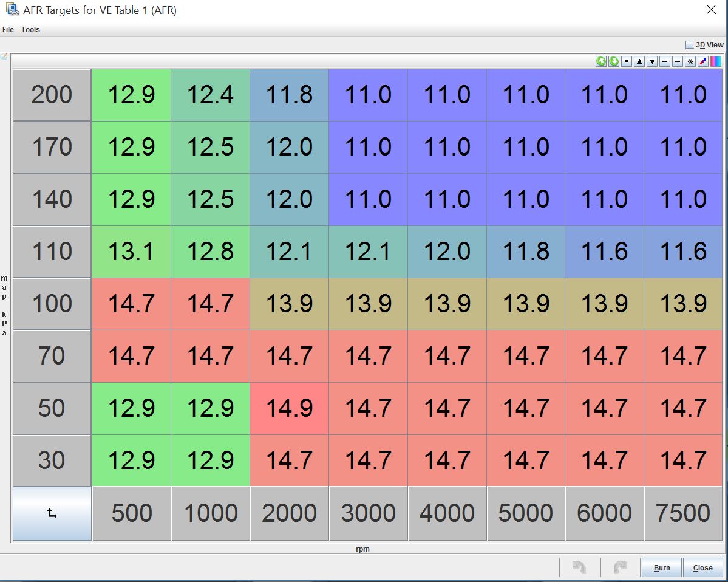Undo the last table edit

579,567
